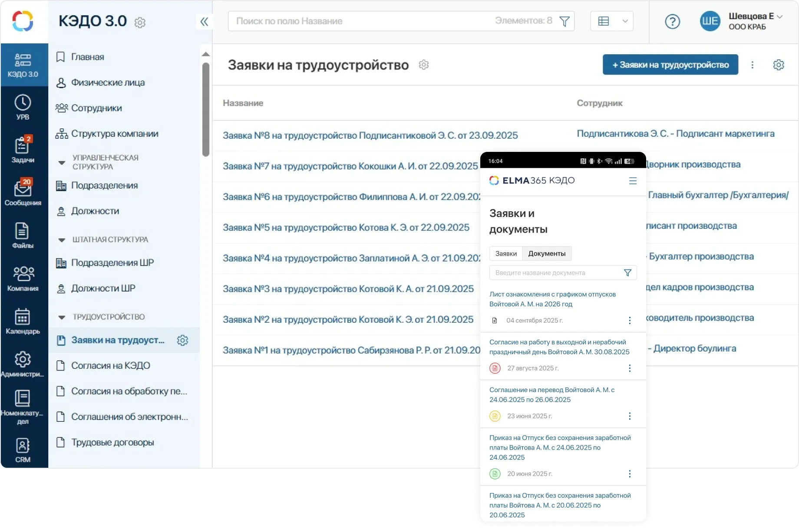Open the table view mode dropdown
The image size is (799, 532).
[x=611, y=21]
